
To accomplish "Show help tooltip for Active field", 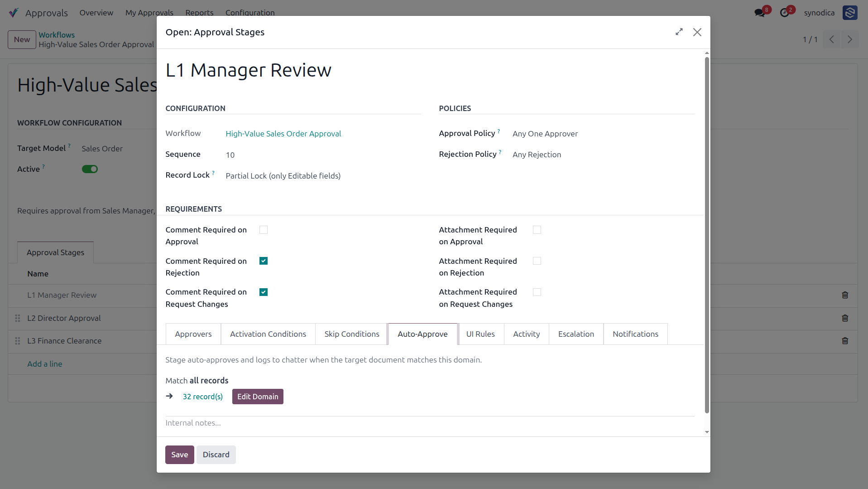I will click(x=43, y=167).
